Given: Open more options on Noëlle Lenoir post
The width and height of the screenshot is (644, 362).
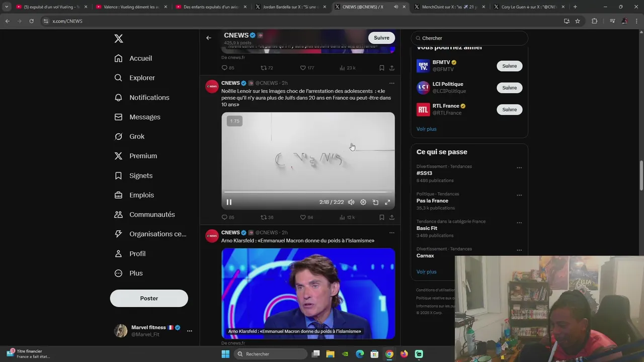Looking at the screenshot, I should pyautogui.click(x=391, y=83).
